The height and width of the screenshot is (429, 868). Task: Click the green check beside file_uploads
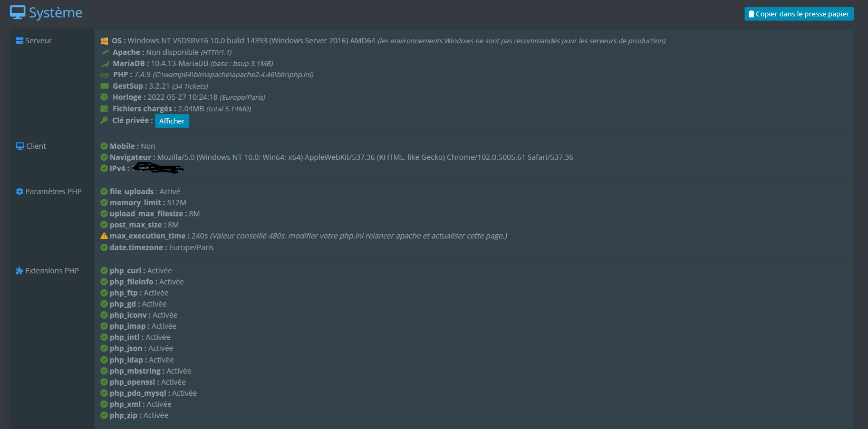[x=104, y=192]
